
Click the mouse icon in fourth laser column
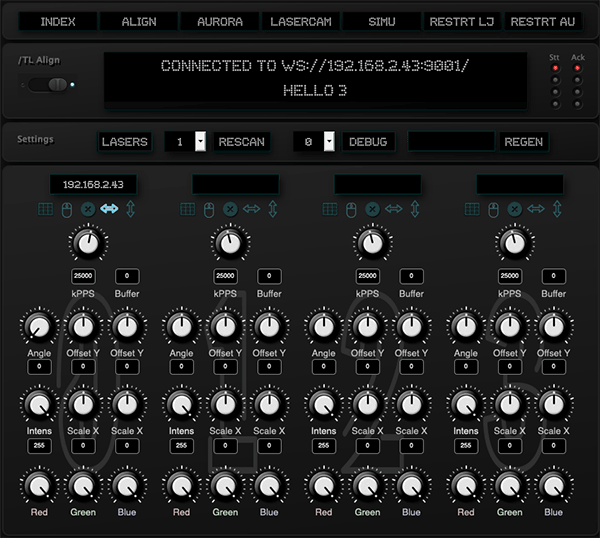(x=493, y=209)
